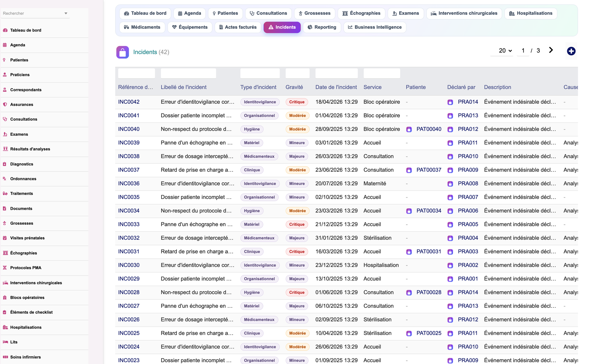The image size is (589, 364).
Task: Click Identitovigilance badge in INC0030 row
Action: click(260, 265)
